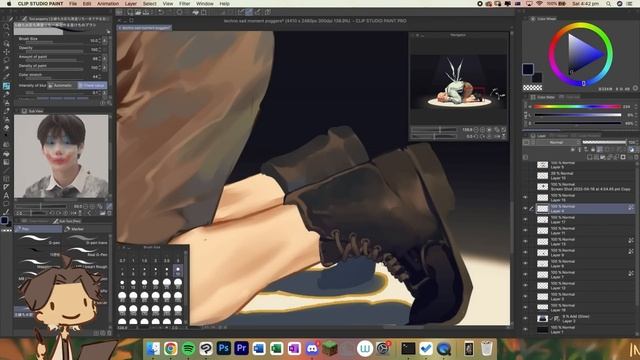Viewport: 640px width, 360px height.
Task: Open the File menu
Action: point(73,4)
